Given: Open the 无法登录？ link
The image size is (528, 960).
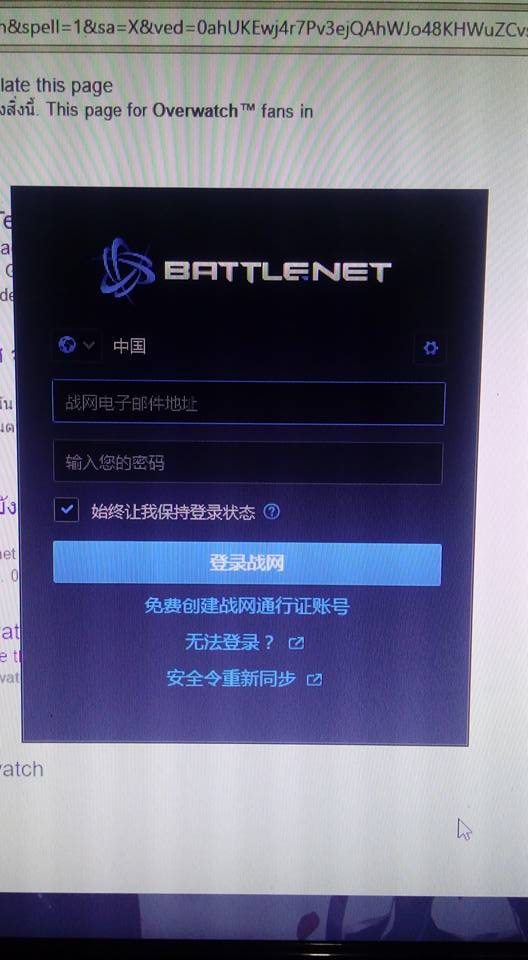Looking at the screenshot, I should point(230,643).
